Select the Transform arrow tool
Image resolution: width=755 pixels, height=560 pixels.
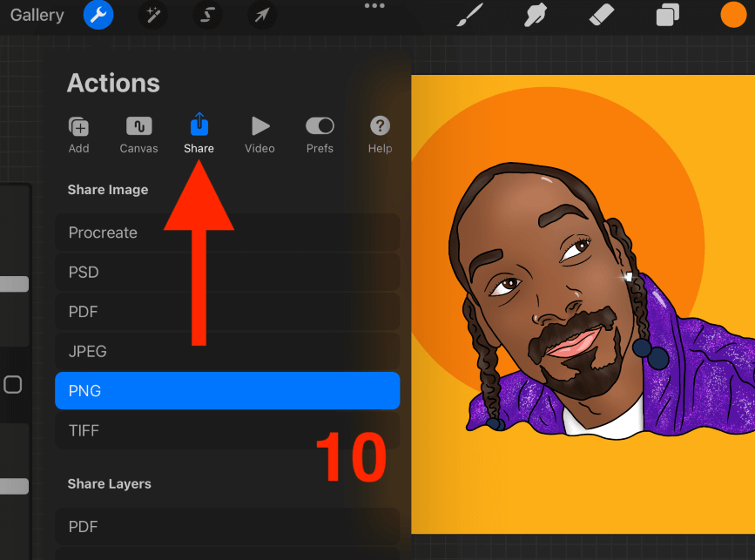(261, 15)
